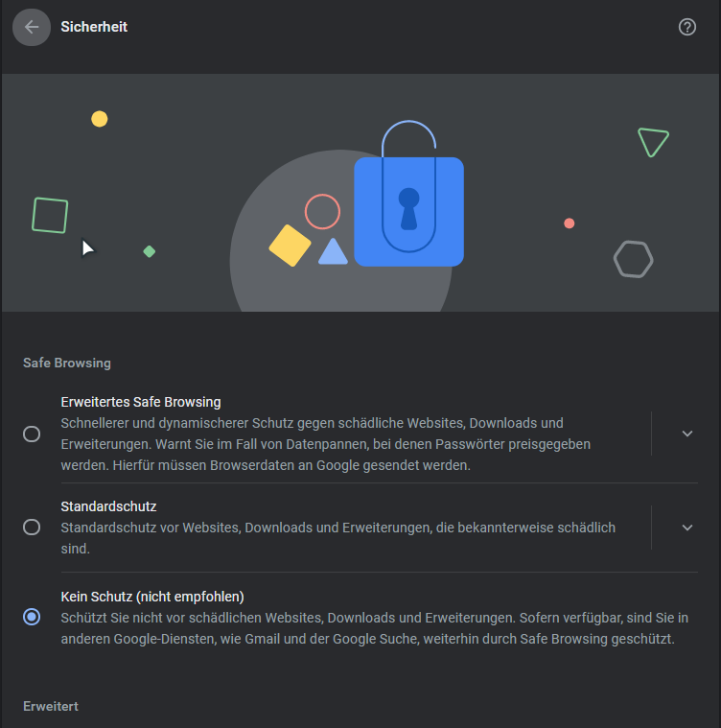
Task: Click the green outlined square shape
Action: [50, 216]
